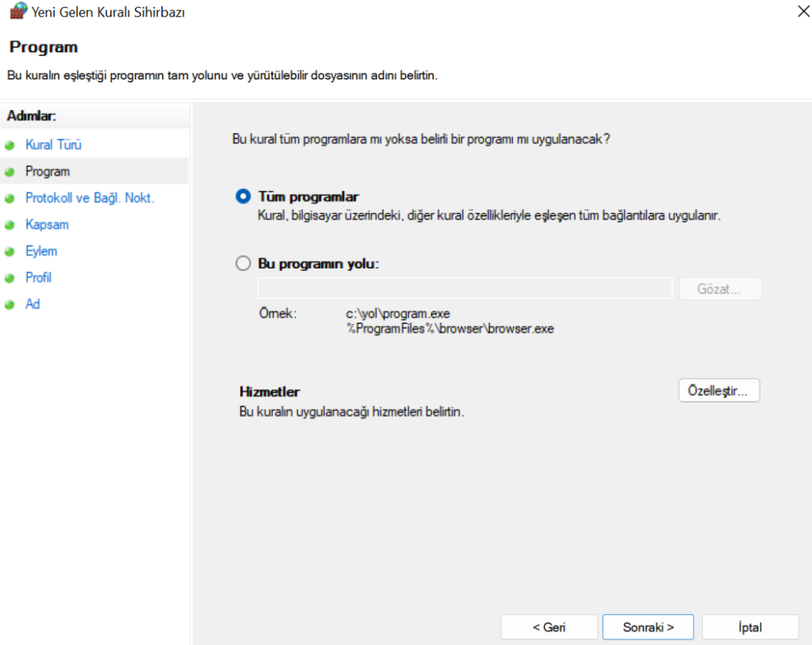
Task: Open the Eylem step in sidebar
Action: click(41, 251)
